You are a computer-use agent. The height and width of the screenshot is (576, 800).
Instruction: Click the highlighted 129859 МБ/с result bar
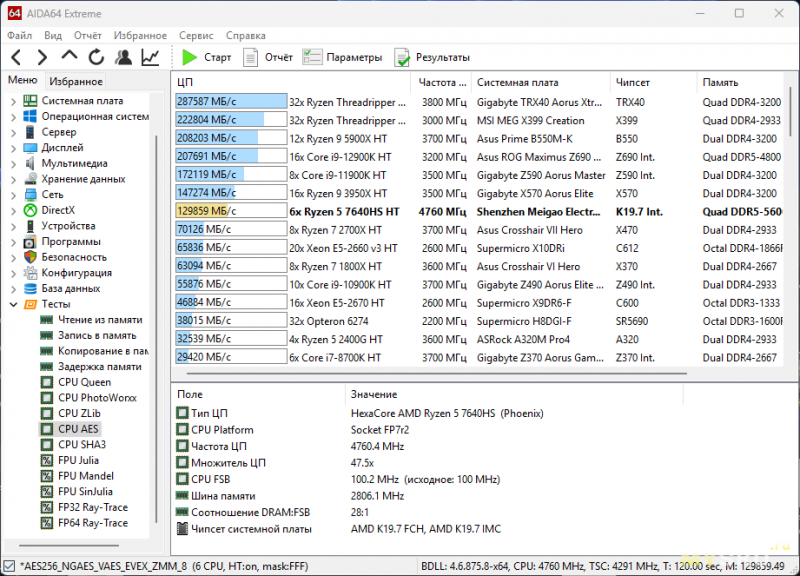point(231,211)
